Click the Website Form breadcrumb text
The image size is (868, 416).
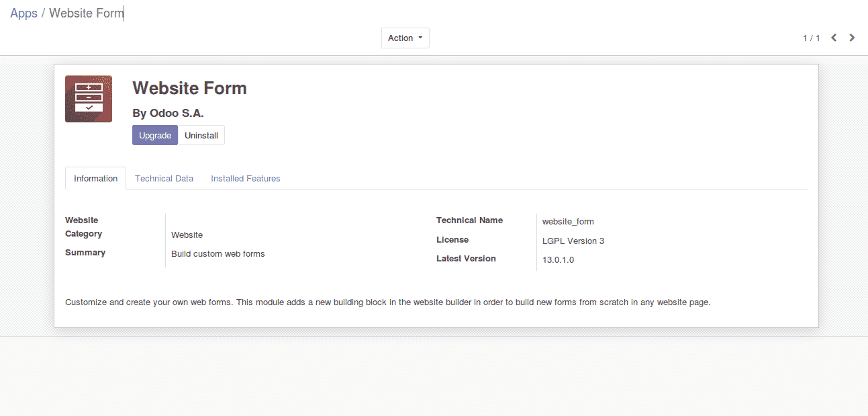[x=86, y=13]
